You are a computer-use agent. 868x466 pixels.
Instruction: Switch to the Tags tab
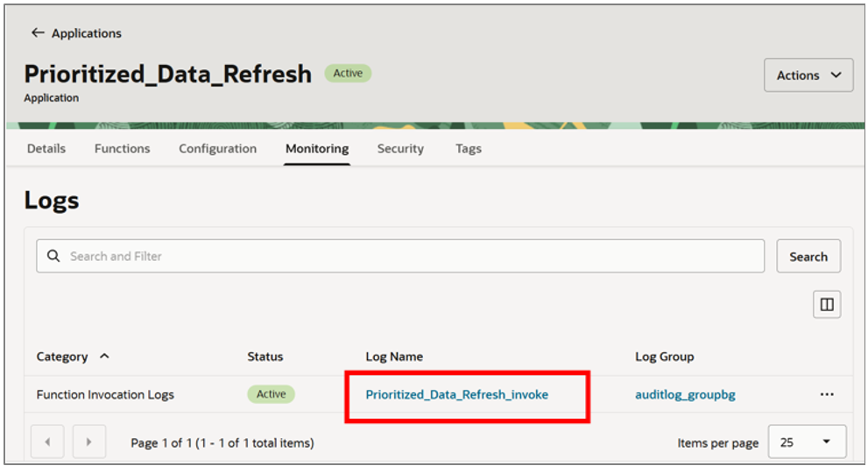click(x=469, y=149)
